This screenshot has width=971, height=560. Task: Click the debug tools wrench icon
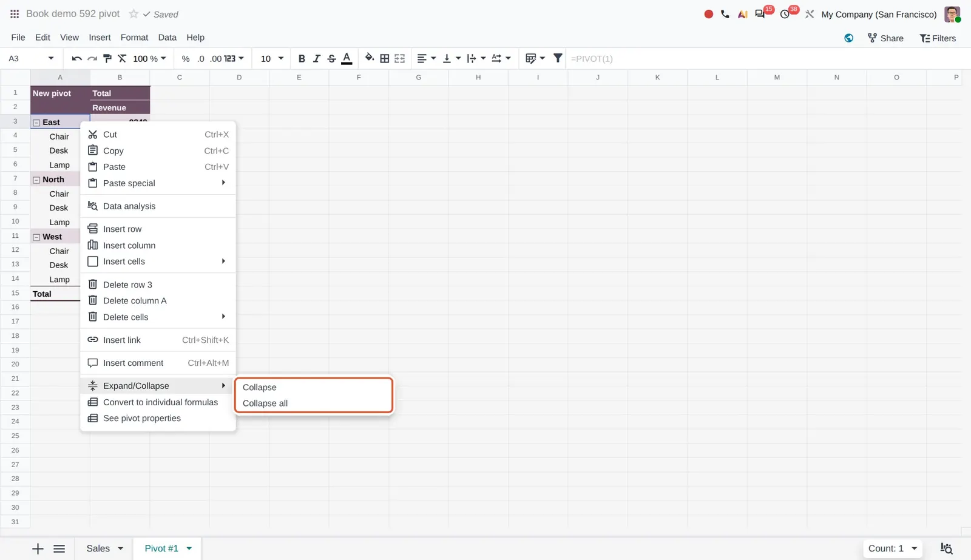pos(810,14)
